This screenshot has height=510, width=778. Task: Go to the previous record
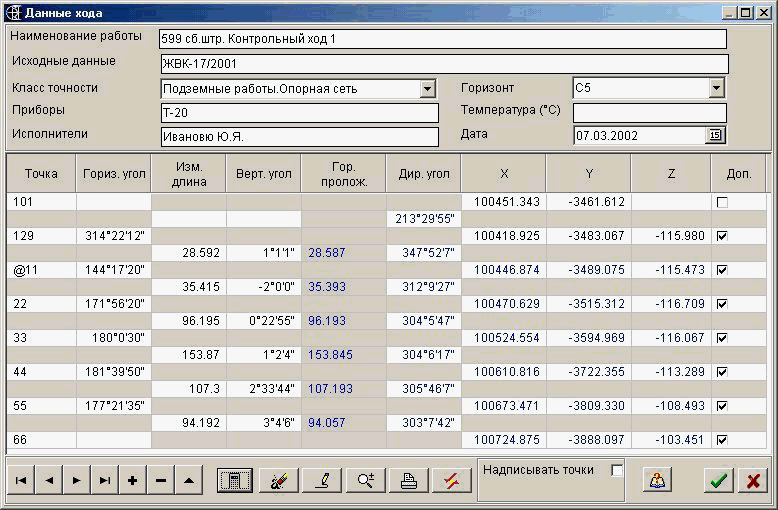[49, 480]
